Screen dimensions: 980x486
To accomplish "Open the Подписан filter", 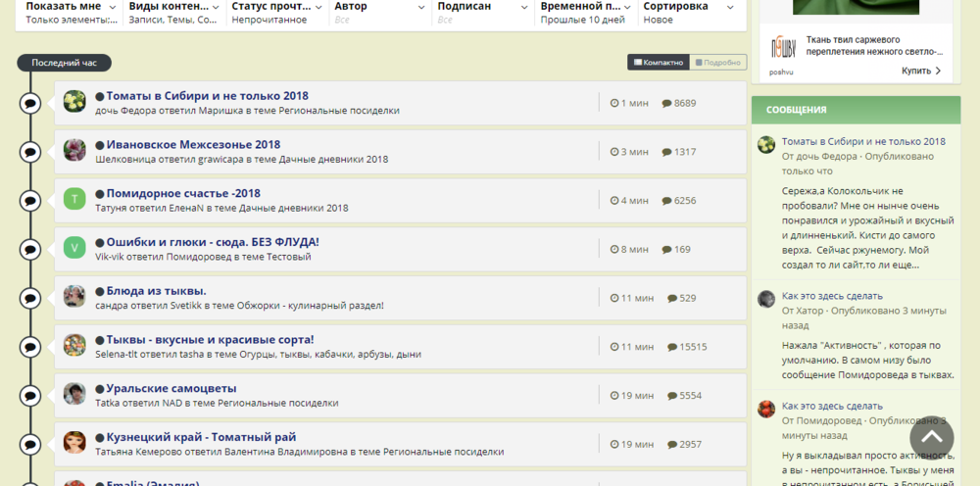I will point(481,12).
